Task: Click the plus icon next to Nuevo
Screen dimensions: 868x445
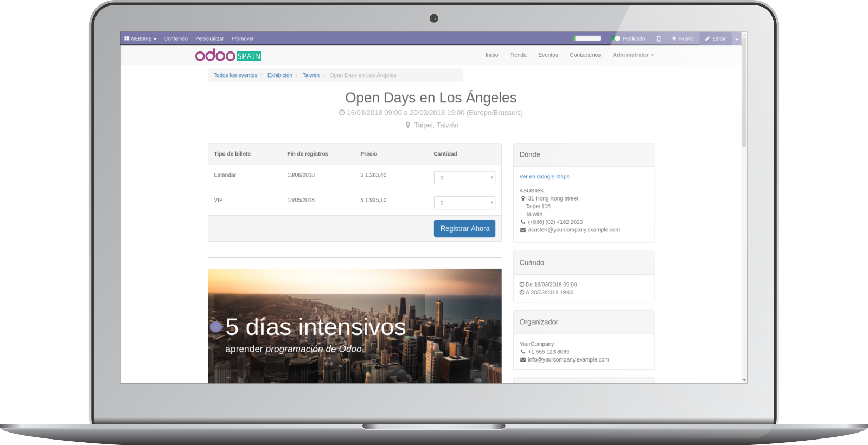Action: click(674, 38)
